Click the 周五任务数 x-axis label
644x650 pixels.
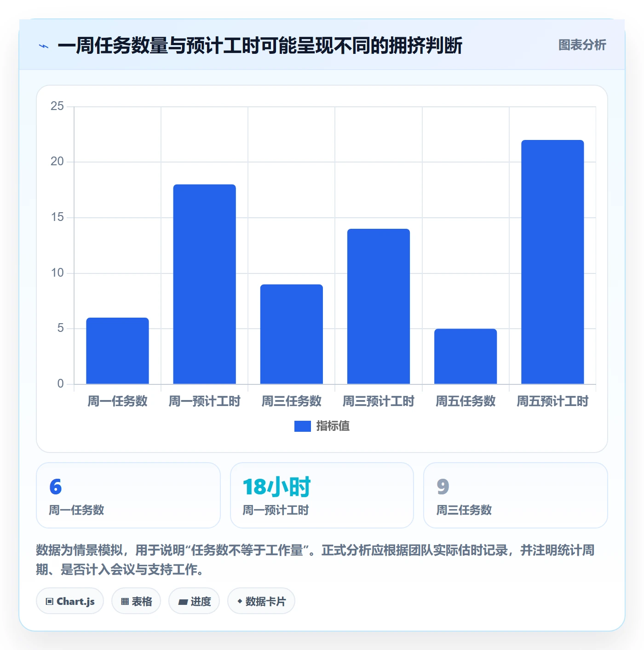pos(466,401)
